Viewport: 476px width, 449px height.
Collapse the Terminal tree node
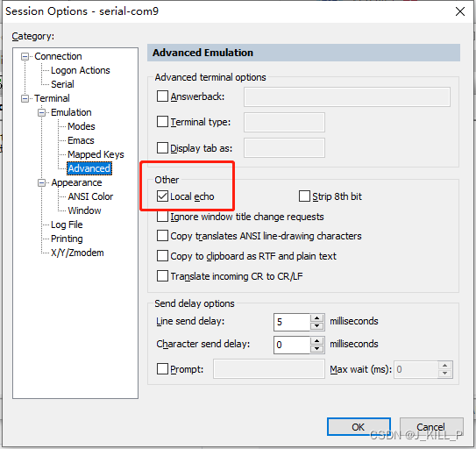(x=25, y=98)
